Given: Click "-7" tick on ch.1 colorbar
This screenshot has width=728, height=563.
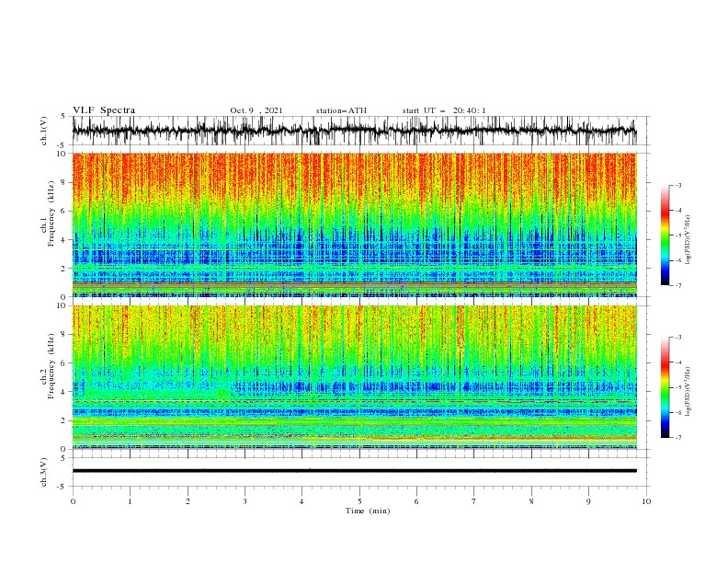Looking at the screenshot, I should [678, 285].
